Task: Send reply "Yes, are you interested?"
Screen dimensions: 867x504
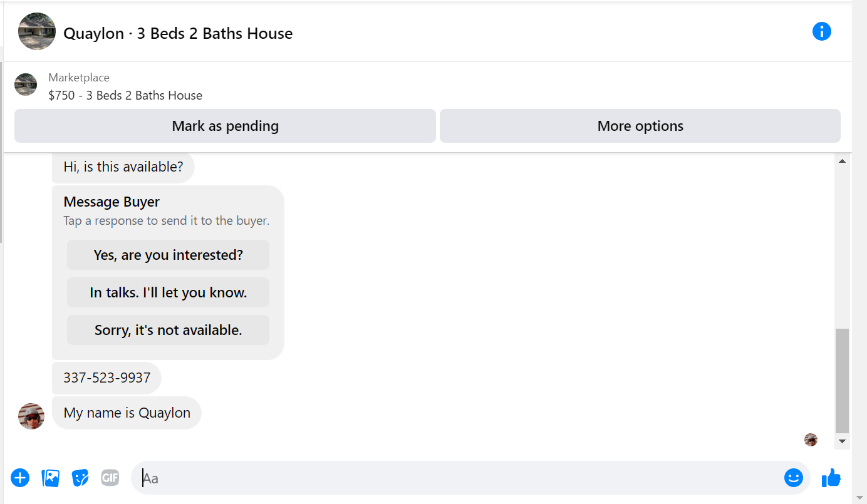Action: 168,255
